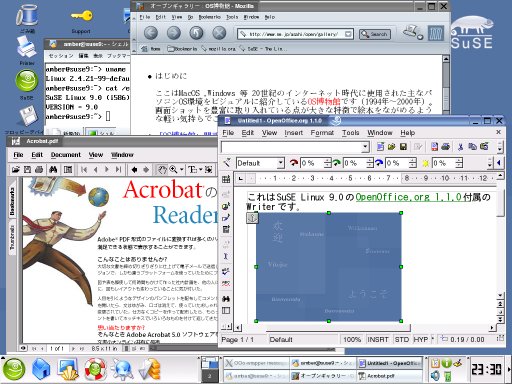The width and height of the screenshot is (512, 384).
Task: Open the Document menu in Acrobat Reader
Action: click(x=66, y=155)
